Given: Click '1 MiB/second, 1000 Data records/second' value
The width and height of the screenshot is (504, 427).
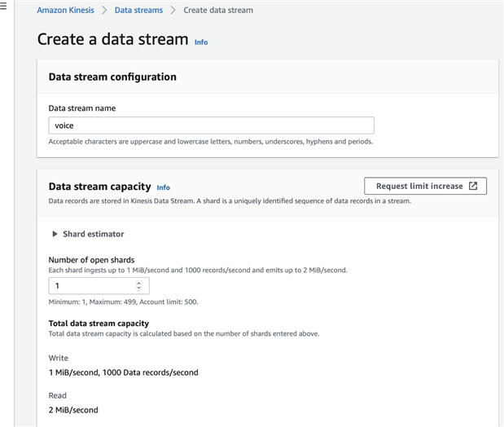Looking at the screenshot, I should click(x=124, y=372).
